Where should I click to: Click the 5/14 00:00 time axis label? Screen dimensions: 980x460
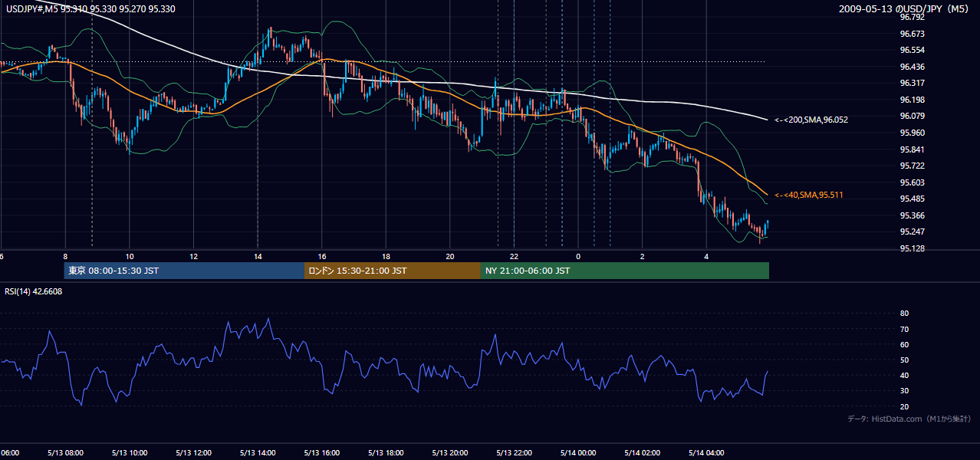tap(578, 453)
